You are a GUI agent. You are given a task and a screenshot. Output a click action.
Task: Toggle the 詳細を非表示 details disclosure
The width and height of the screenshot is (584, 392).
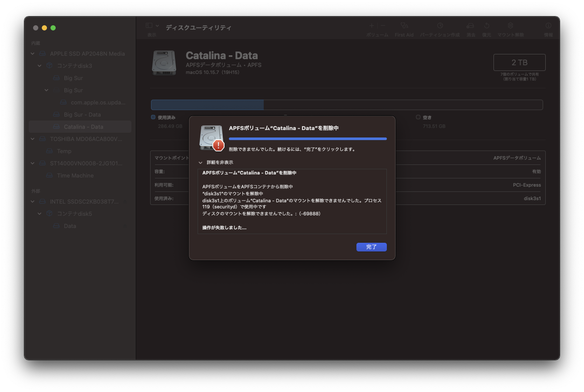tap(201, 163)
